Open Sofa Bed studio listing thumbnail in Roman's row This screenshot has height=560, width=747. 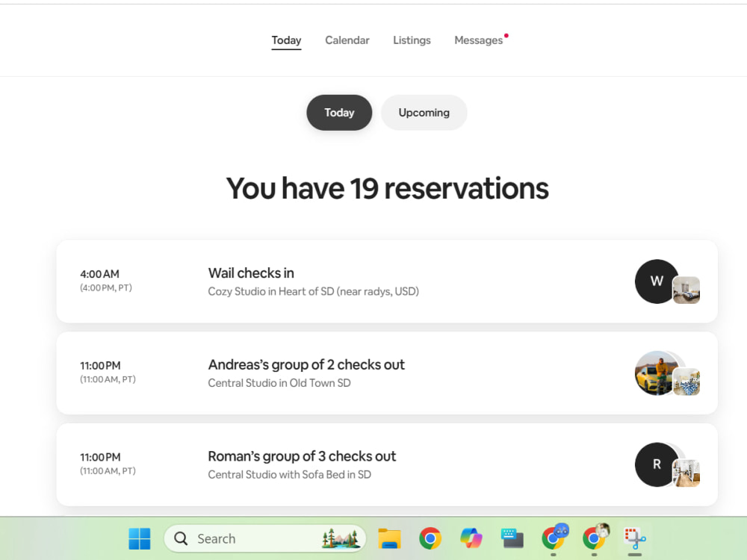(x=686, y=473)
